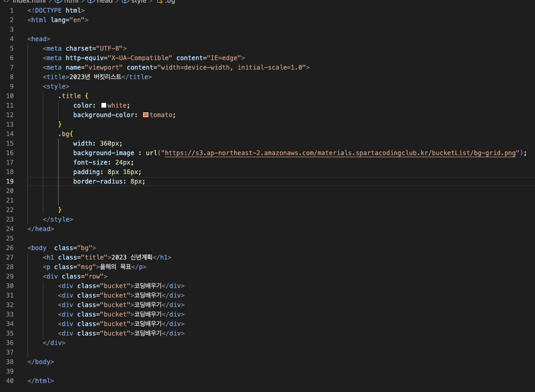The image size is (535, 392).
Task: Click the .bg{ selector line
Action: [65, 134]
